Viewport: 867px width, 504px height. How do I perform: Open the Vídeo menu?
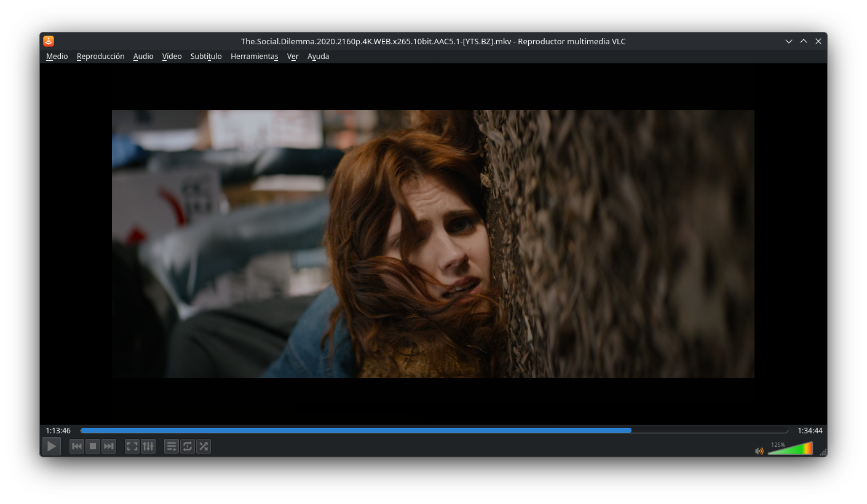(172, 57)
